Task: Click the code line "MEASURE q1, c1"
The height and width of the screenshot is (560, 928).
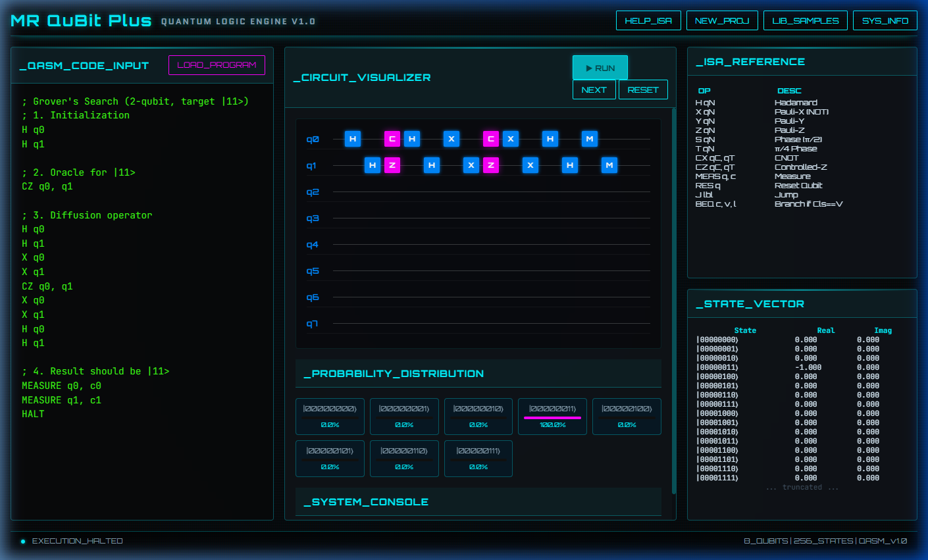Action: (61, 400)
